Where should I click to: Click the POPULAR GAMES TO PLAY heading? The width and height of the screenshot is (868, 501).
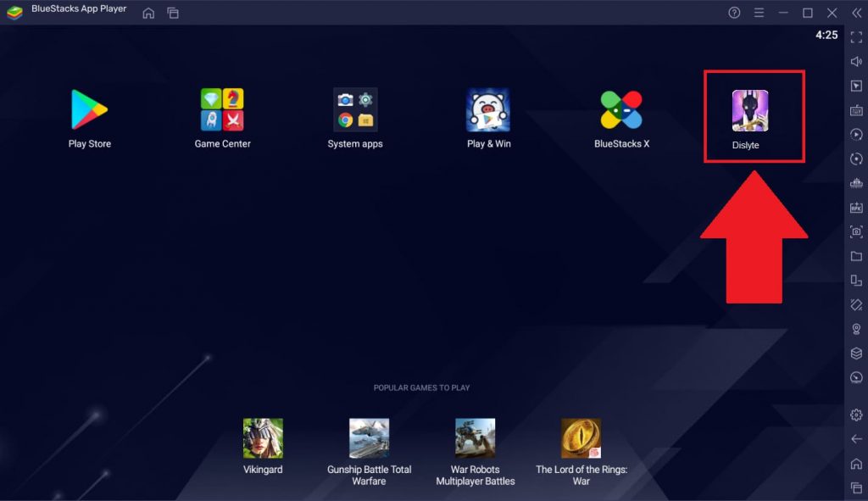click(422, 387)
